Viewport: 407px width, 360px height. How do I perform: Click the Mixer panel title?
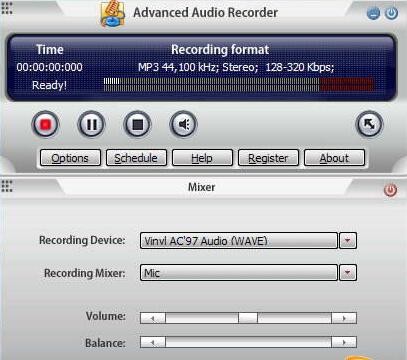[x=201, y=187]
